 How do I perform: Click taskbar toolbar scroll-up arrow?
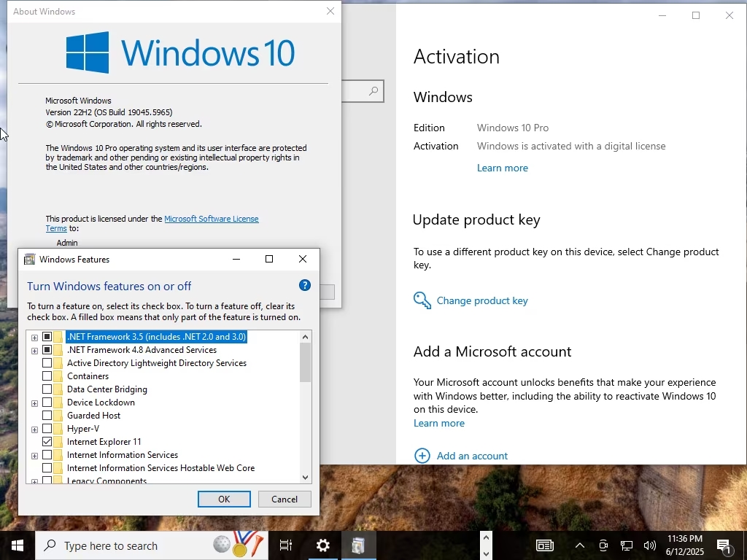[x=486, y=537]
